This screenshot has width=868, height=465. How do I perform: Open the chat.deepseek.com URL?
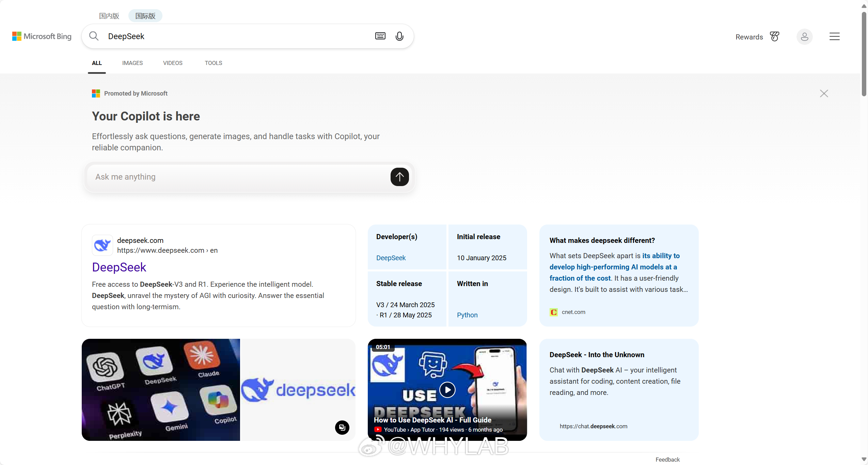(x=594, y=426)
